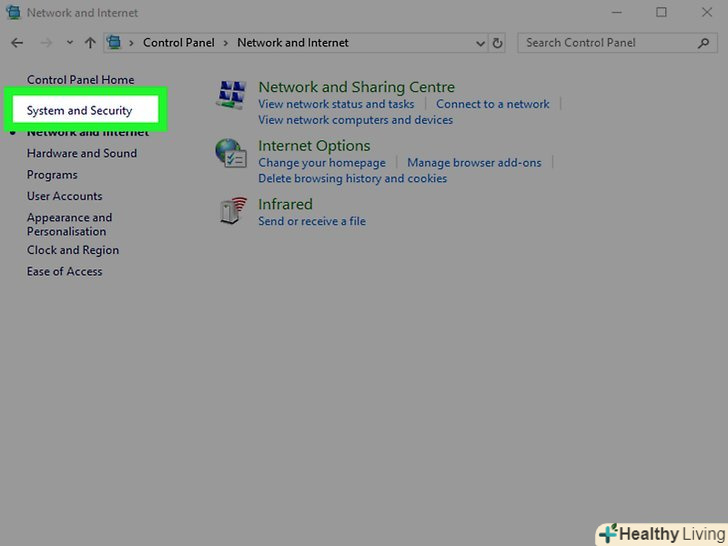Expand chevron before Control Panel breadcrumb
The height and width of the screenshot is (546, 728).
[x=131, y=43]
